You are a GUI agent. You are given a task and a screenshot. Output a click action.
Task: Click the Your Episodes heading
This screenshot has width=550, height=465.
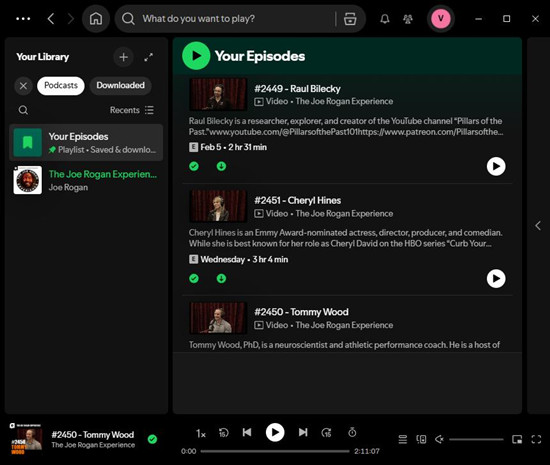coord(260,56)
